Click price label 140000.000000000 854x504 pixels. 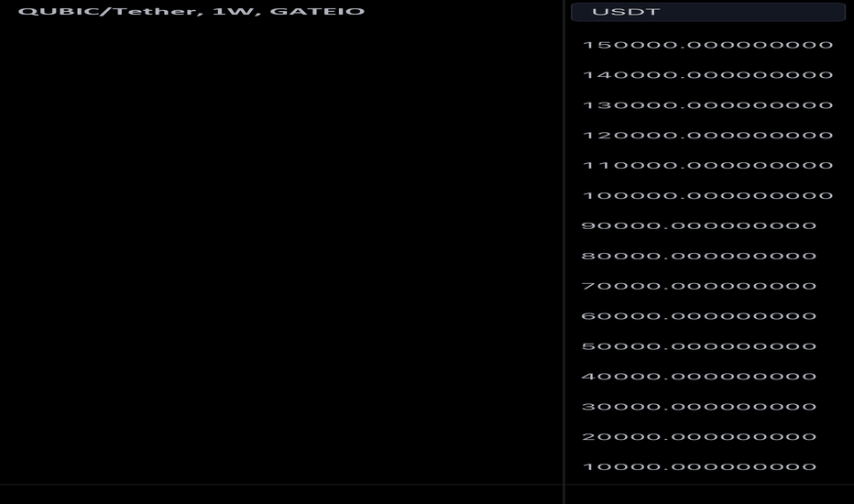click(x=708, y=75)
